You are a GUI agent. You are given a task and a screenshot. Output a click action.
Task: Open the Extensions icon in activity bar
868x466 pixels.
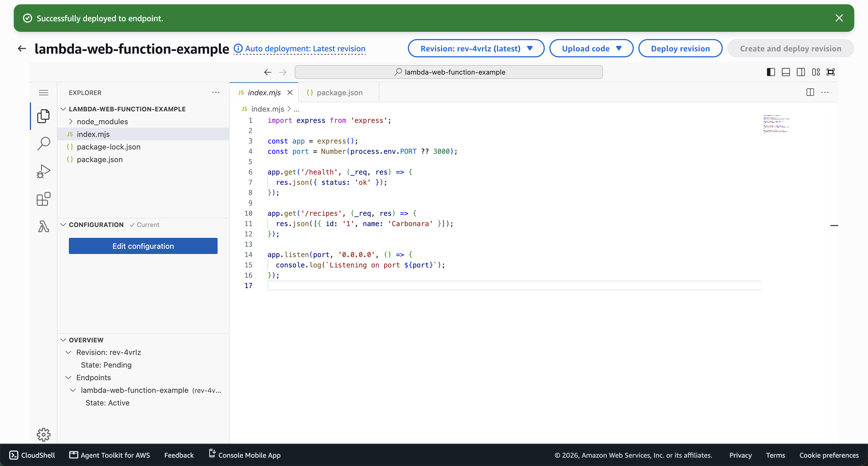click(x=43, y=199)
